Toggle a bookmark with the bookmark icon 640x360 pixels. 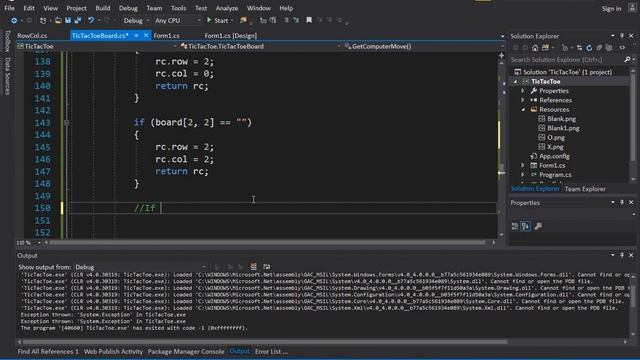point(309,20)
